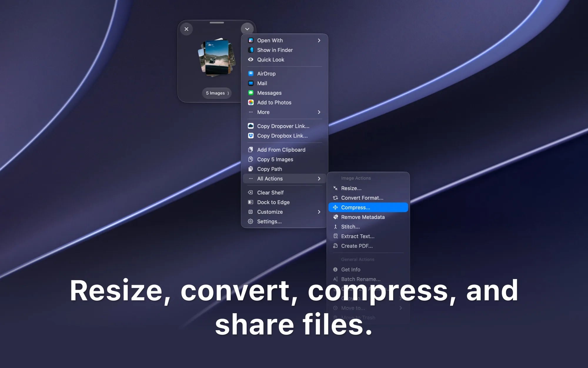Click the Copy 5 Images icon
The width and height of the screenshot is (588, 368).
[251, 159]
